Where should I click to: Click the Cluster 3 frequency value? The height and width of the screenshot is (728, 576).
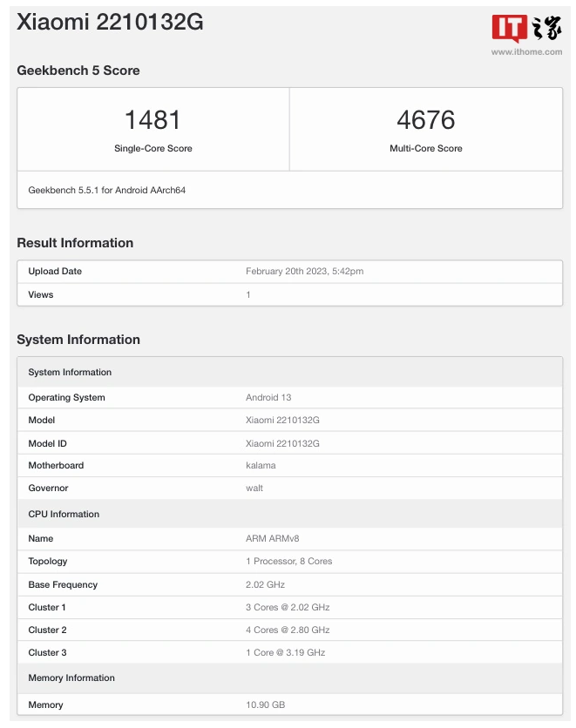pos(285,652)
